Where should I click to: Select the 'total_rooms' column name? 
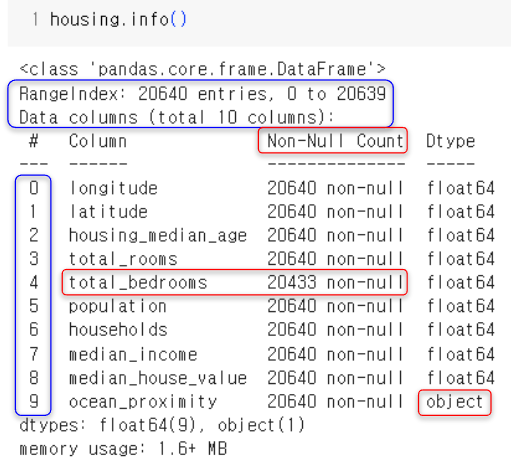coord(123,259)
